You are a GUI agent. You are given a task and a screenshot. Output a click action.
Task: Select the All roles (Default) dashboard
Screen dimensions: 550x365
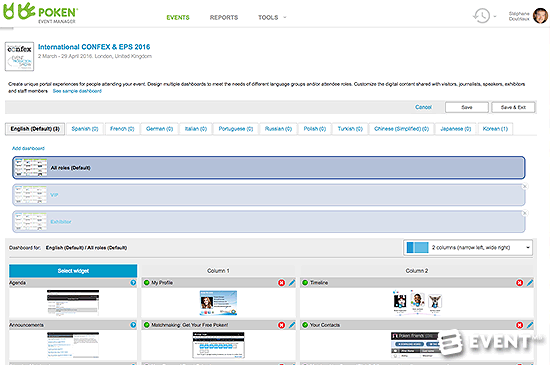click(269, 168)
